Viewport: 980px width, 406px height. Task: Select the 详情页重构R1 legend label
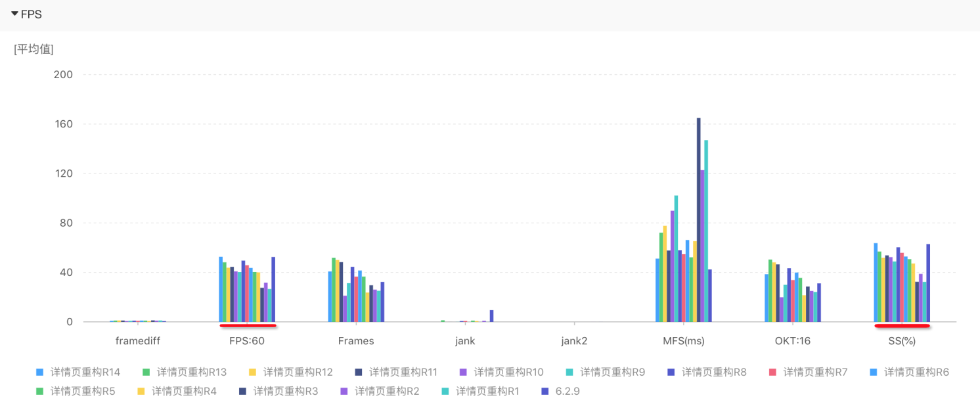click(x=488, y=392)
